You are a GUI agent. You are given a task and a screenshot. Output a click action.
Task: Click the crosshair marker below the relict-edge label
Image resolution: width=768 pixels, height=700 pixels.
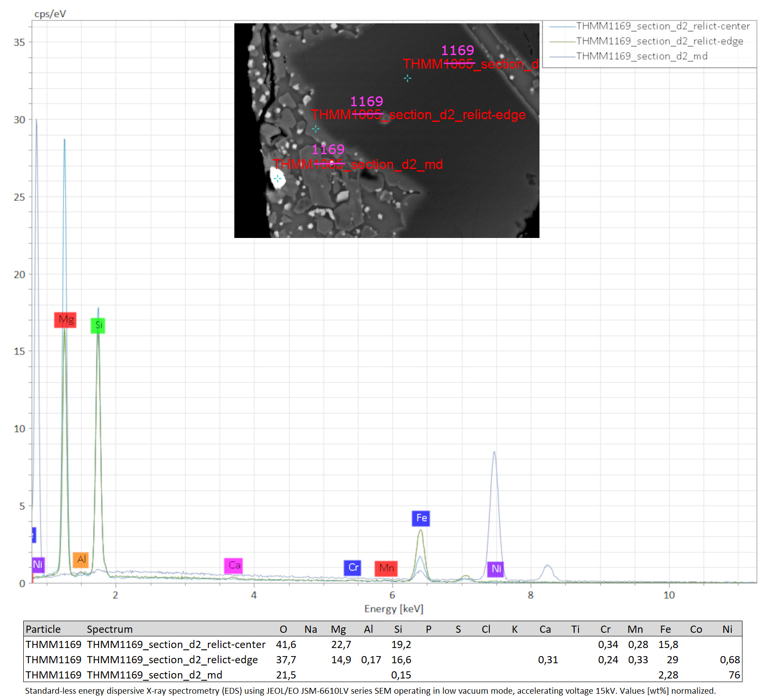pos(315,129)
